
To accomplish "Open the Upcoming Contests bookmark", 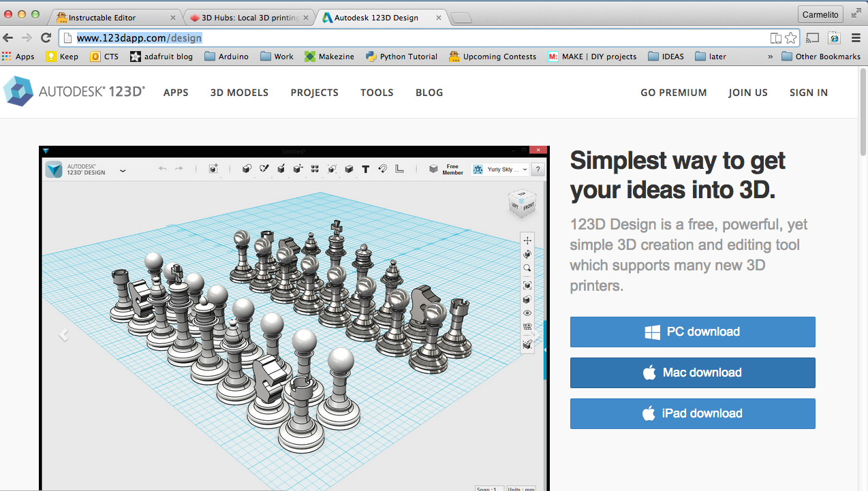I will (493, 57).
